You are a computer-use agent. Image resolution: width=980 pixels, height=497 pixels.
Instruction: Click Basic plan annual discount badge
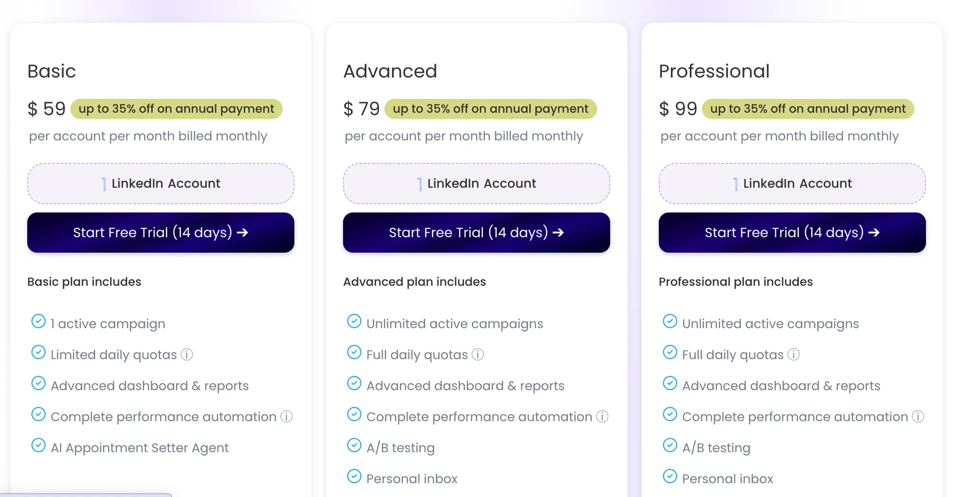pyautogui.click(x=177, y=109)
